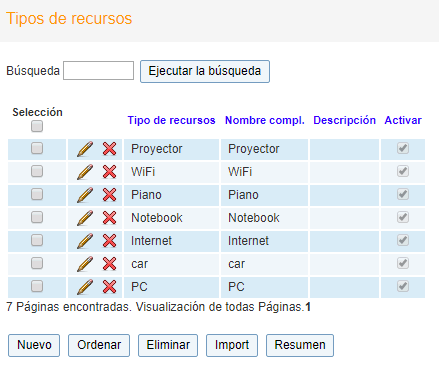This screenshot has height=369, width=439.
Task: Edit the WiFi resource type pencil icon
Action: pyautogui.click(x=85, y=172)
